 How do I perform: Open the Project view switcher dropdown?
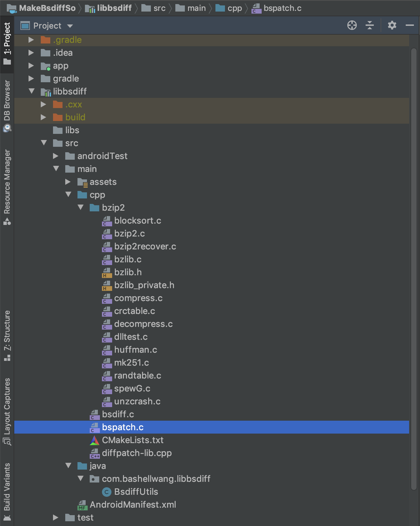tap(70, 25)
